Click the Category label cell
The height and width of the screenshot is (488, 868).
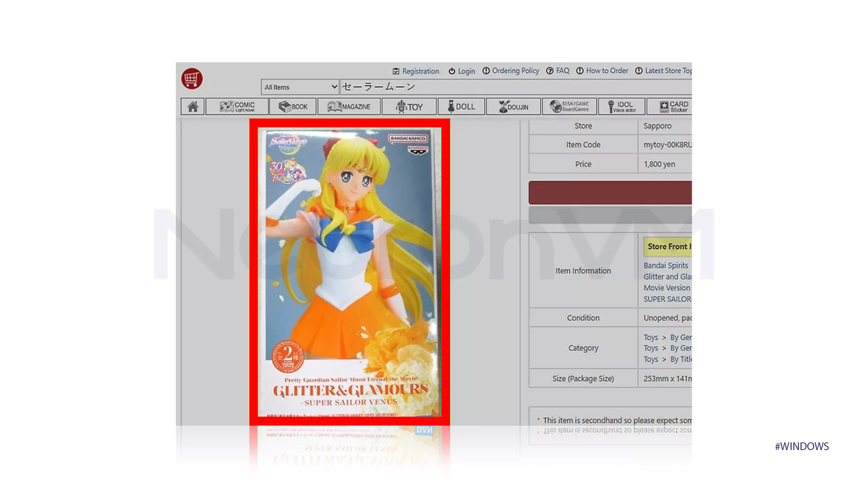coord(583,348)
